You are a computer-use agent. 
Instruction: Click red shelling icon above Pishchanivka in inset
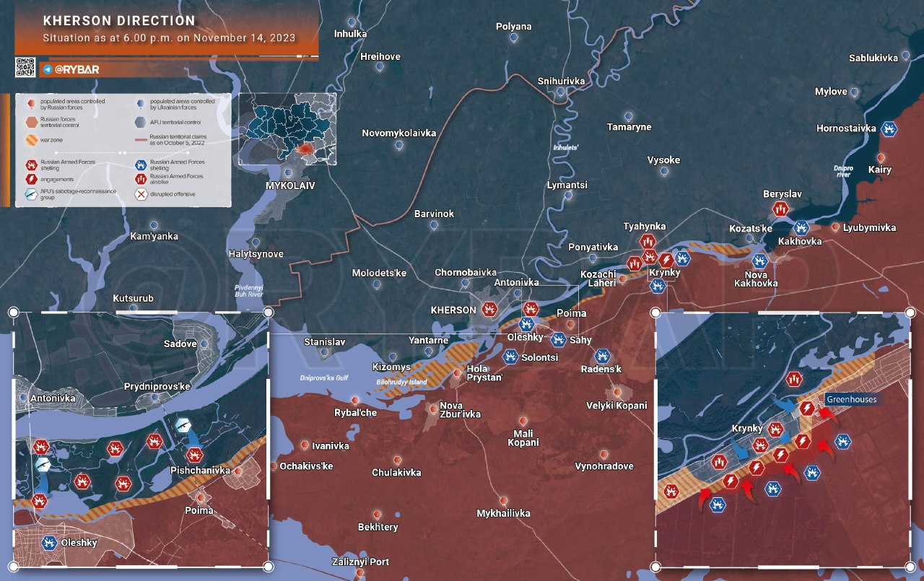tap(194, 455)
